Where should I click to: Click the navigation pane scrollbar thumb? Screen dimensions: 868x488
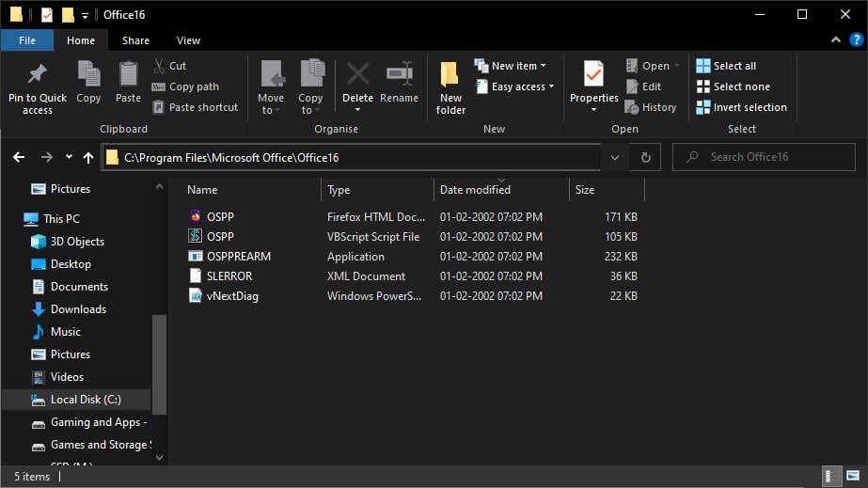(159, 364)
